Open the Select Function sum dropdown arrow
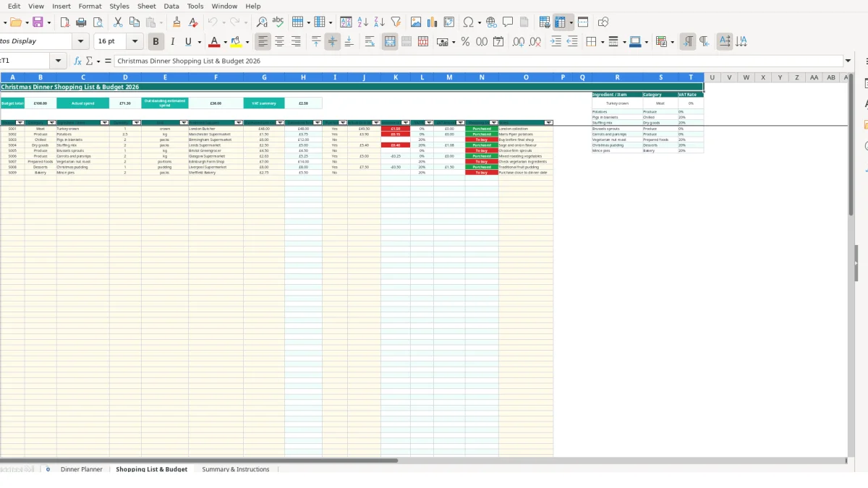868x488 pixels. tap(98, 61)
